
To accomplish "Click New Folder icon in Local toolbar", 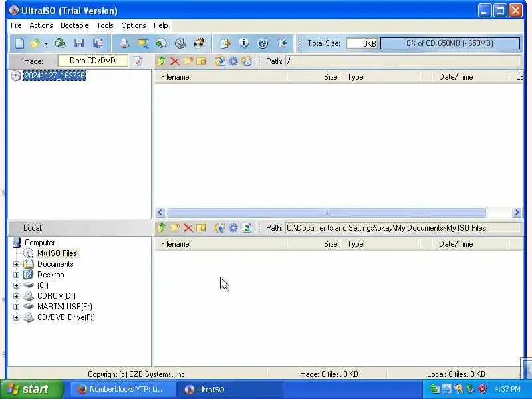I will tap(175, 228).
